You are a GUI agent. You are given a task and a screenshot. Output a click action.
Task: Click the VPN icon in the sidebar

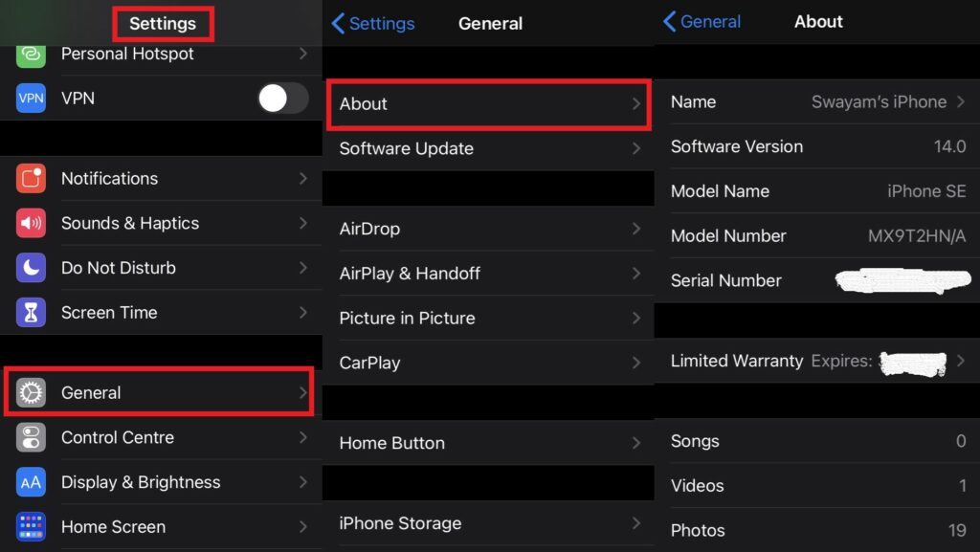tap(29, 98)
